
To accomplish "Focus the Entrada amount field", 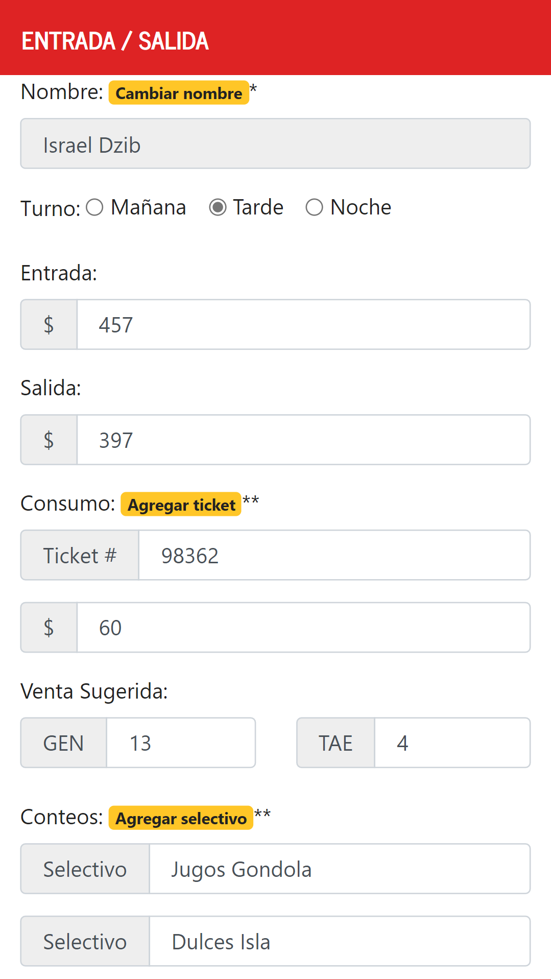I will (303, 325).
